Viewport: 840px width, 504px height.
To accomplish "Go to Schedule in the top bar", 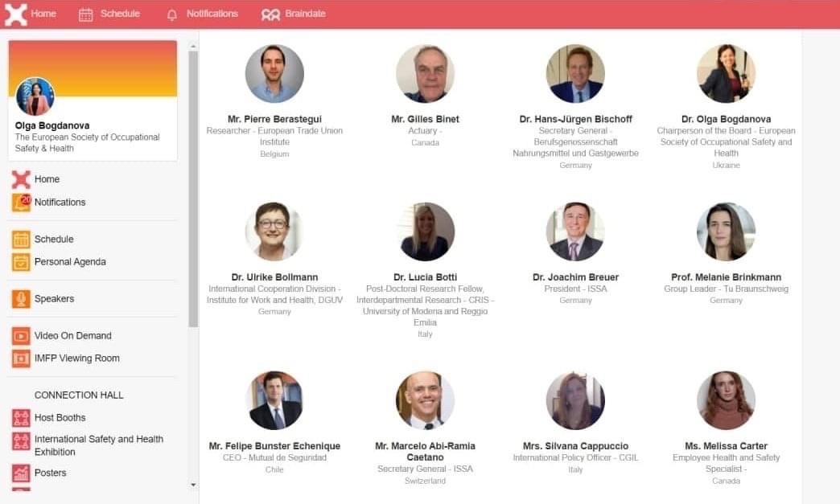I will (109, 14).
